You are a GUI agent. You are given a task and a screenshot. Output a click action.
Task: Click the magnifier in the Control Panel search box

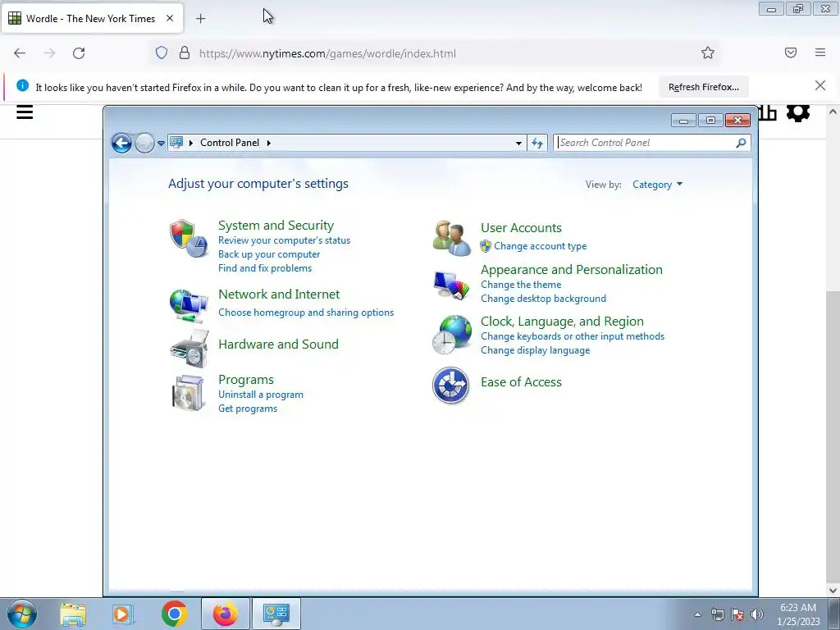[741, 143]
